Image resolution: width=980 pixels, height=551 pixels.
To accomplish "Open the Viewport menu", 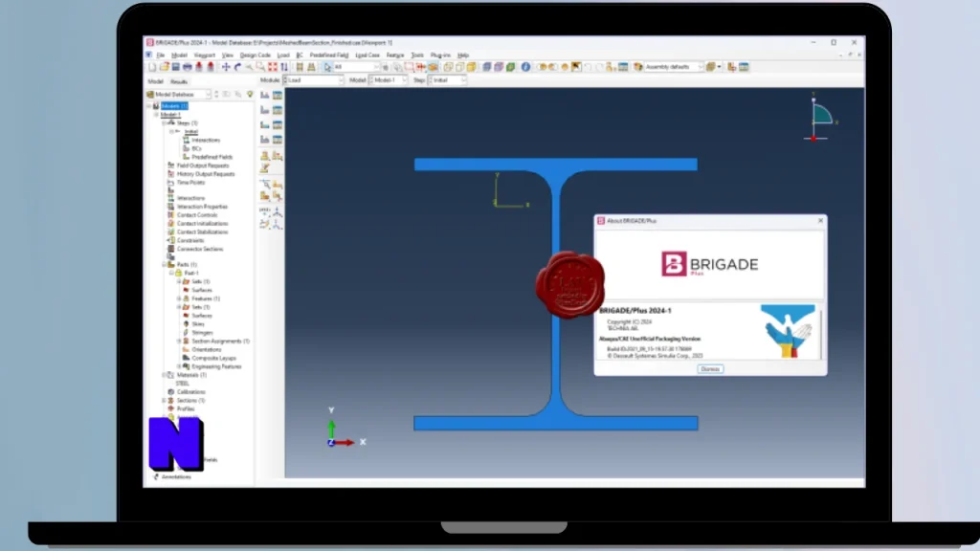I will pyautogui.click(x=205, y=55).
